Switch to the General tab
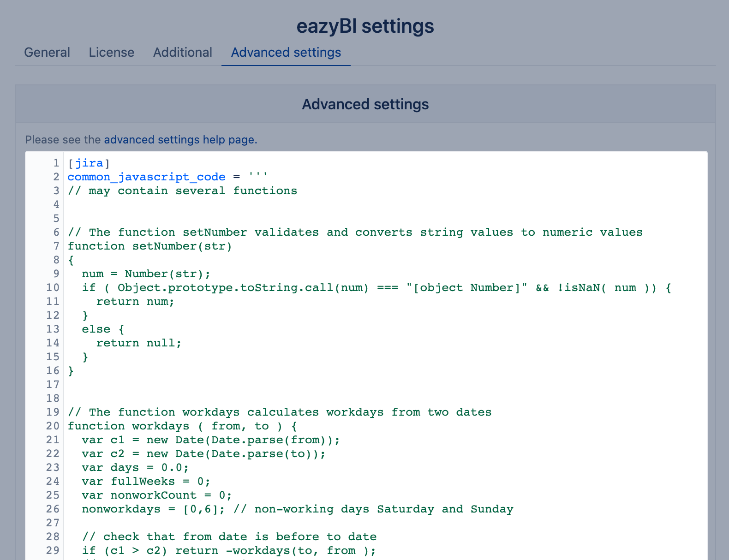The image size is (729, 560). point(47,53)
